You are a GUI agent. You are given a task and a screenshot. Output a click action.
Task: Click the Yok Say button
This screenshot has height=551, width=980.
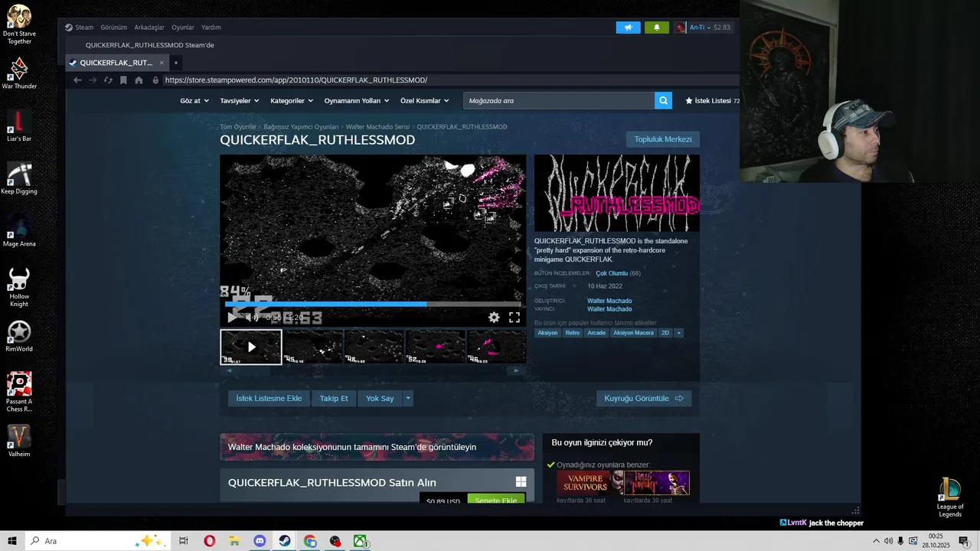point(380,398)
